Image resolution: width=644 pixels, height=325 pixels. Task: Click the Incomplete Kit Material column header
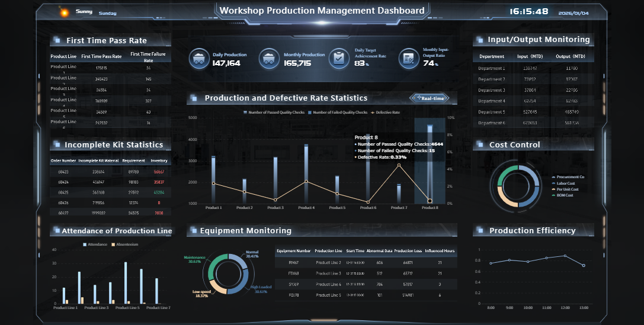[x=98, y=161]
